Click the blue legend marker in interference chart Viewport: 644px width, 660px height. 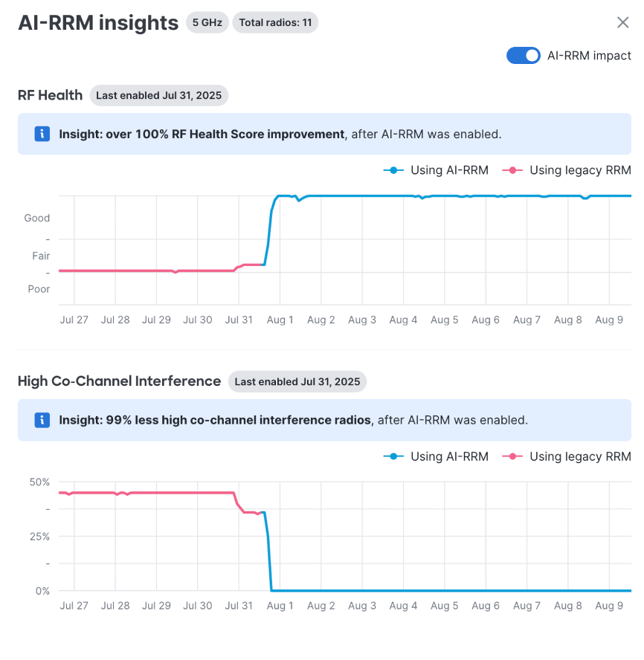(392, 456)
